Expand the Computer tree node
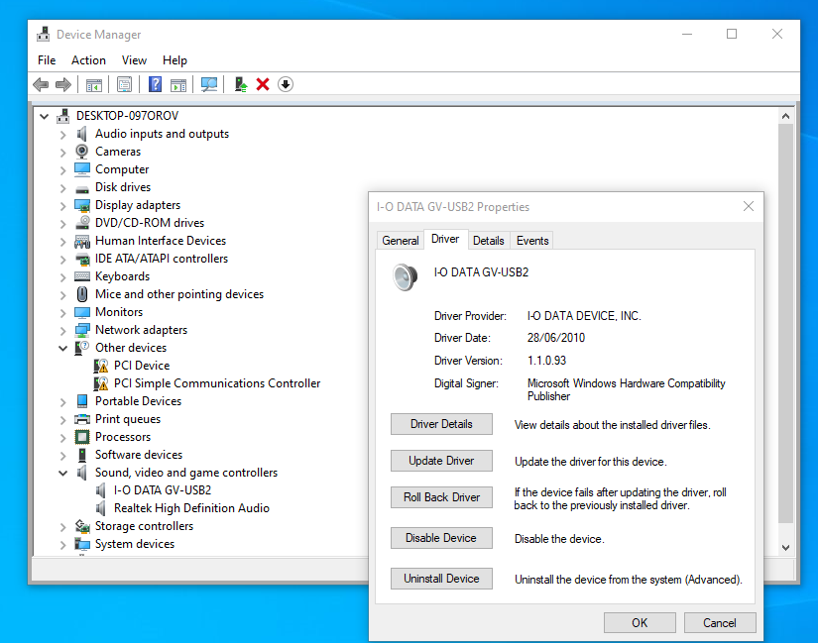 [62, 170]
